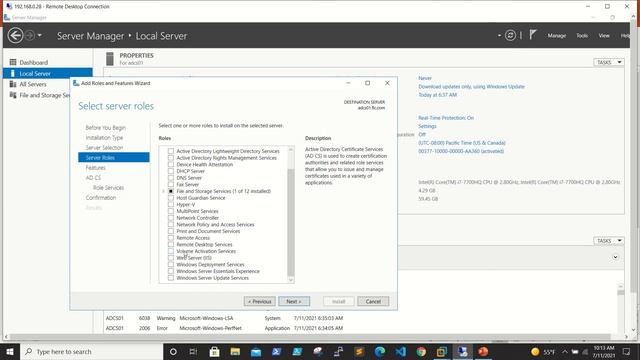Check the Web Server (IIS) role
This screenshot has width=640, height=360.
(x=171, y=258)
